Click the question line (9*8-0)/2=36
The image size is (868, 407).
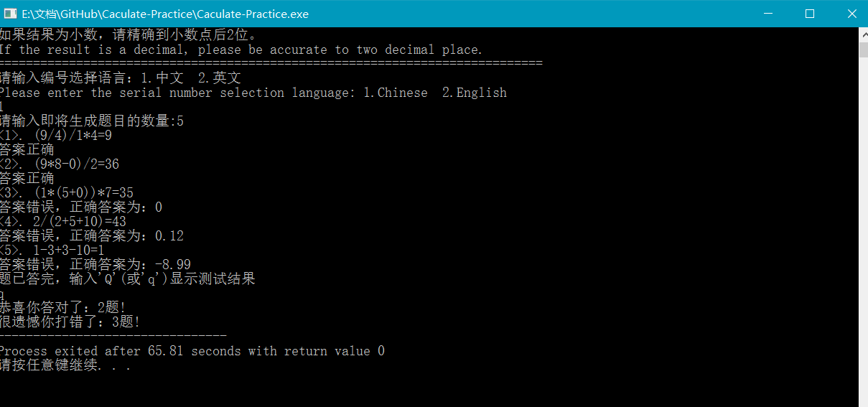pos(60,164)
